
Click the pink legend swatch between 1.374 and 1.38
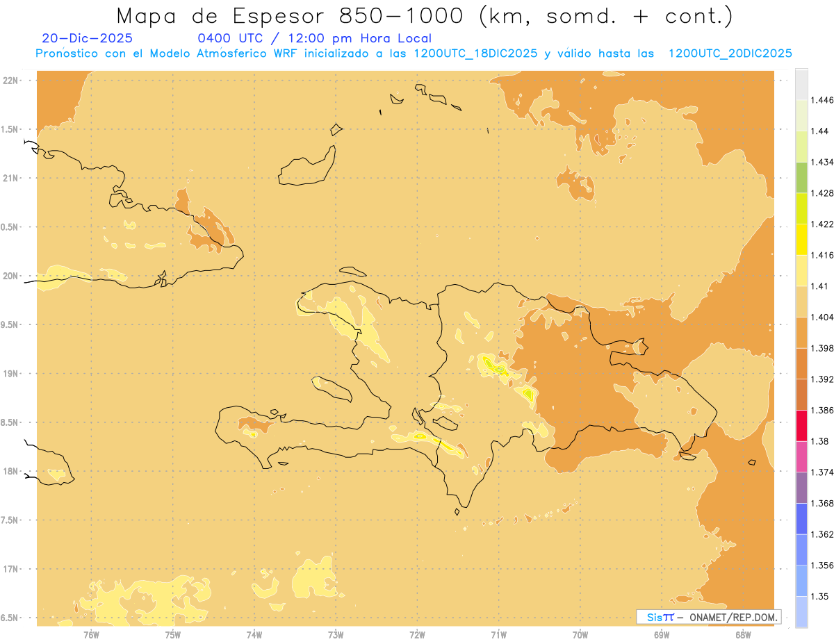pyautogui.click(x=801, y=456)
